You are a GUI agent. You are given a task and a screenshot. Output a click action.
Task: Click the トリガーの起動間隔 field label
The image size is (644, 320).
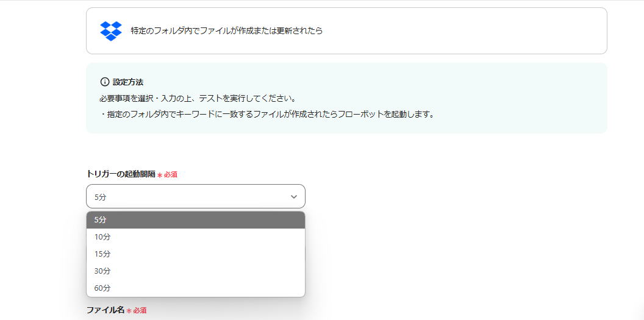coord(121,174)
